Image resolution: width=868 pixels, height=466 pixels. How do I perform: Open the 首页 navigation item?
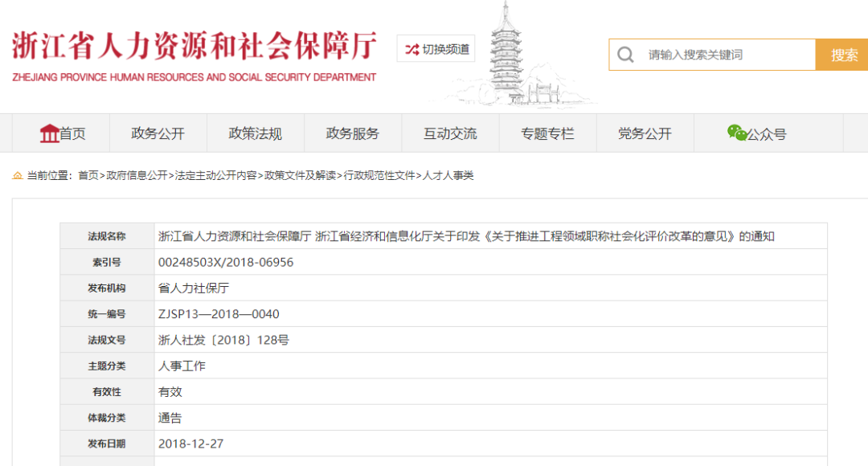click(x=62, y=133)
